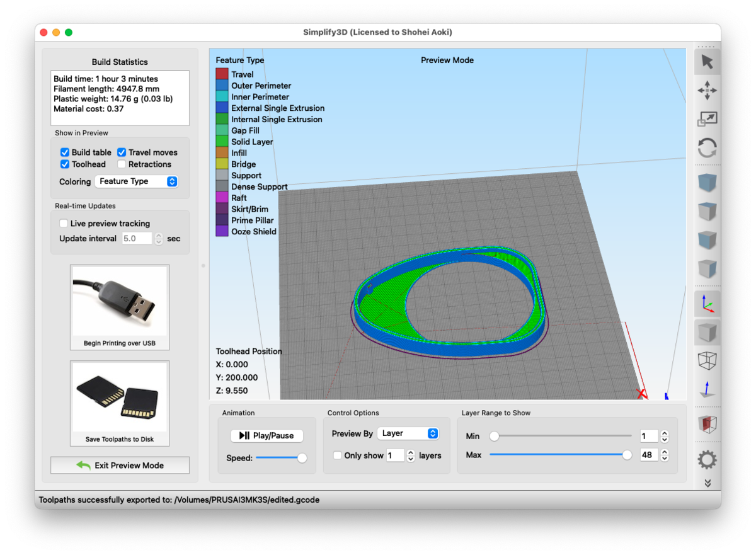Expand the toolbar overflow double chevron

pyautogui.click(x=707, y=483)
